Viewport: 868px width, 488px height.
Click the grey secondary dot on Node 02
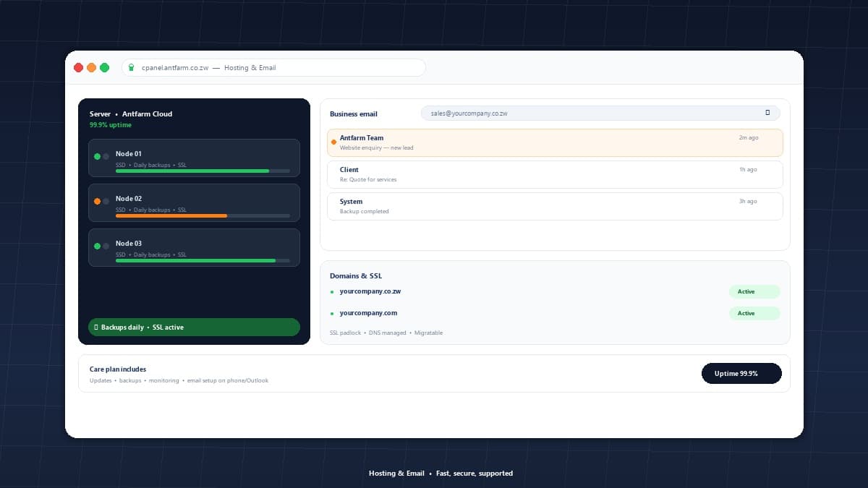[106, 201]
